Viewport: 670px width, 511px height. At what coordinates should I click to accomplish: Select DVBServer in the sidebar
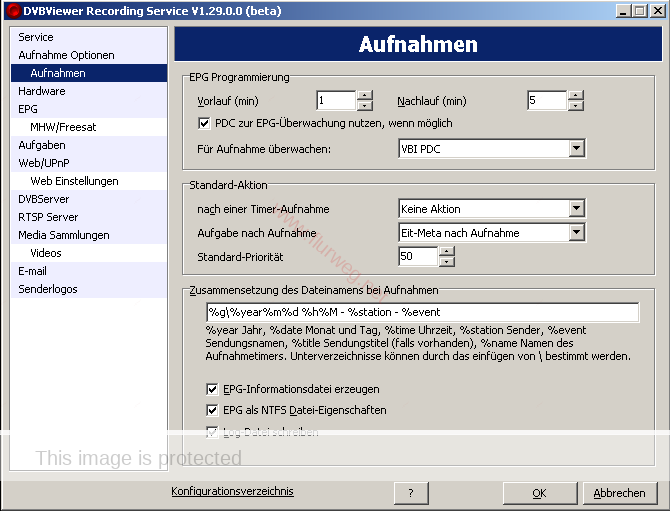click(x=89, y=199)
